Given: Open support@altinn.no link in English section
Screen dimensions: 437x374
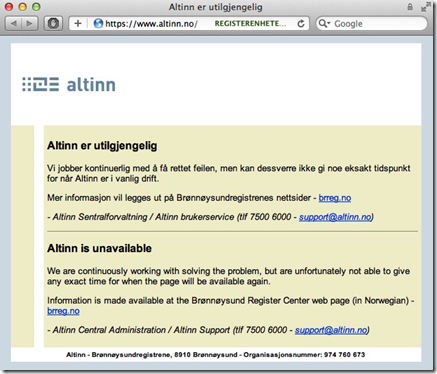Looking at the screenshot, I should point(331,330).
